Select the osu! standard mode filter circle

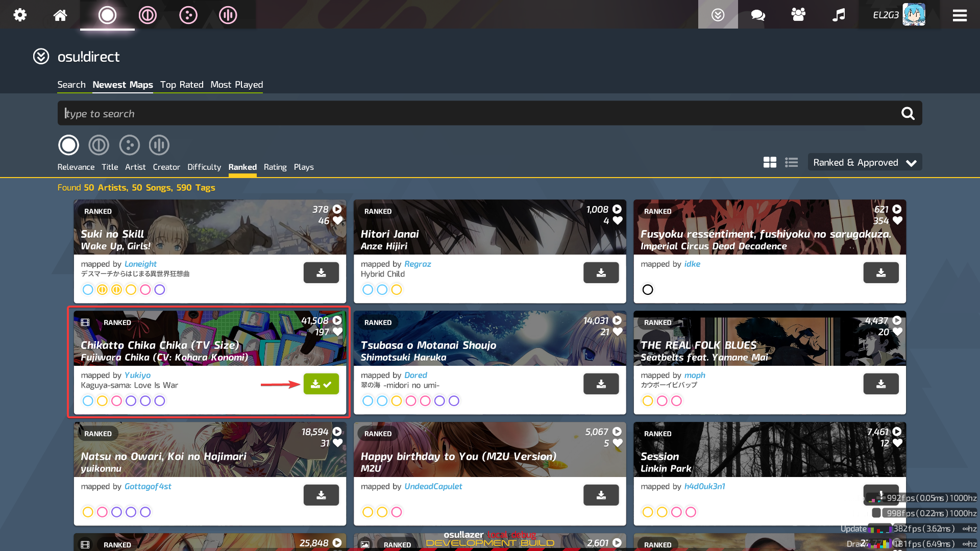click(68, 145)
